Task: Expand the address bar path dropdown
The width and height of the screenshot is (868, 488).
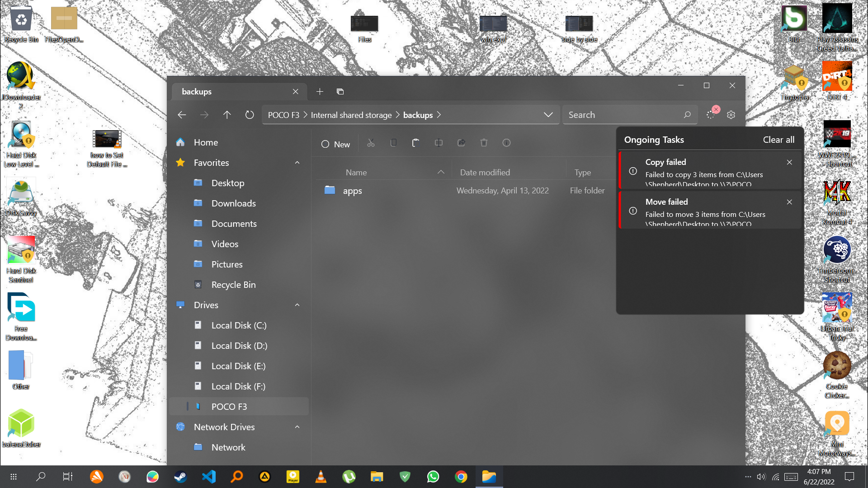Action: [x=548, y=115]
